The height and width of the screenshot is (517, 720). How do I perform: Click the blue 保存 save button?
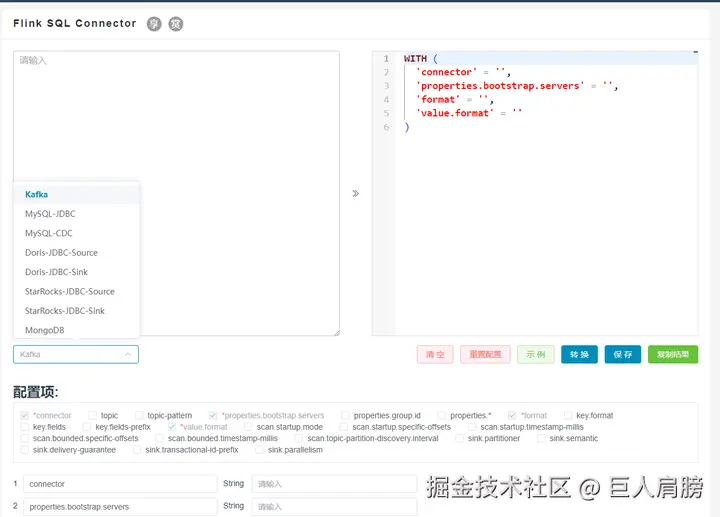point(623,354)
